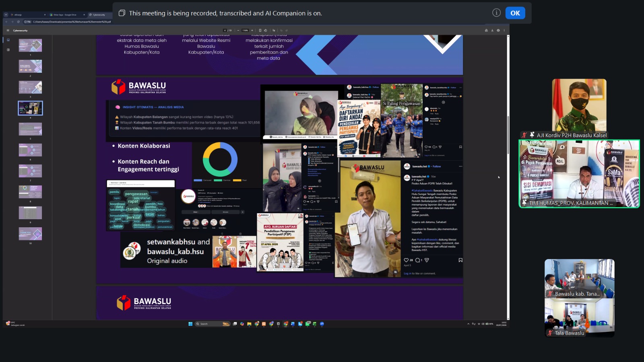The height and width of the screenshot is (362, 644).
Task: Open page 9 thumbnail
Action: point(30,213)
